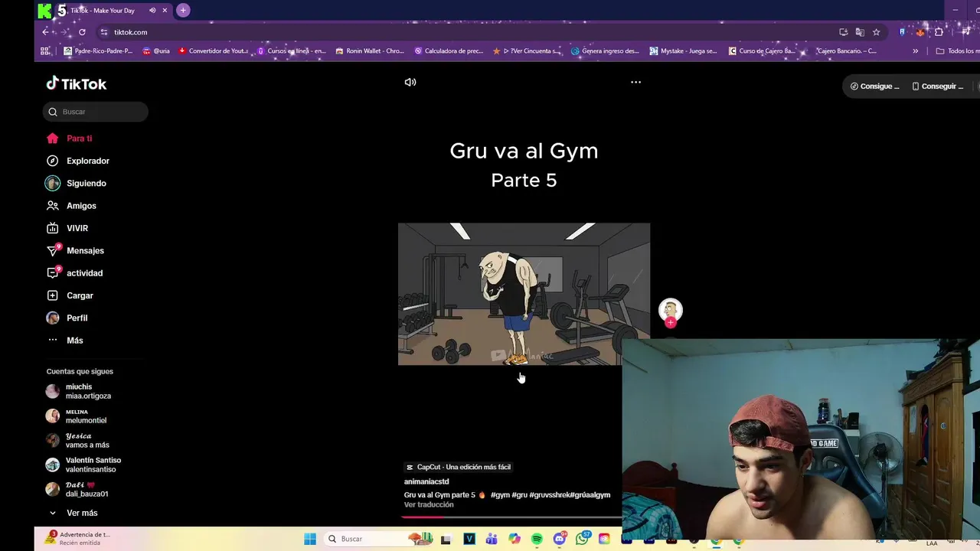This screenshot has width=980, height=551.
Task: Open the browser extensions puzzle icon
Action: [939, 32]
